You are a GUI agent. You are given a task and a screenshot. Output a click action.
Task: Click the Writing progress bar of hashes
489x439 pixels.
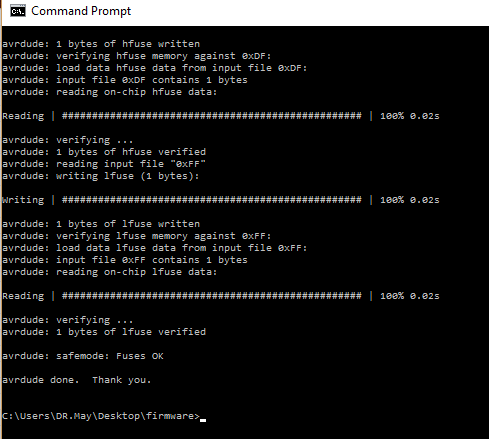pyautogui.click(x=212, y=200)
